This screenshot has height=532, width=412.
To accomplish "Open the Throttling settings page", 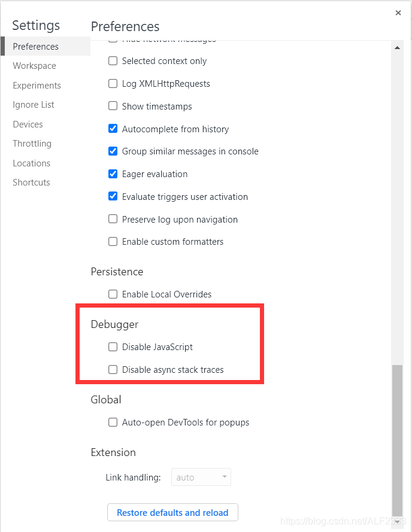I will point(32,143).
